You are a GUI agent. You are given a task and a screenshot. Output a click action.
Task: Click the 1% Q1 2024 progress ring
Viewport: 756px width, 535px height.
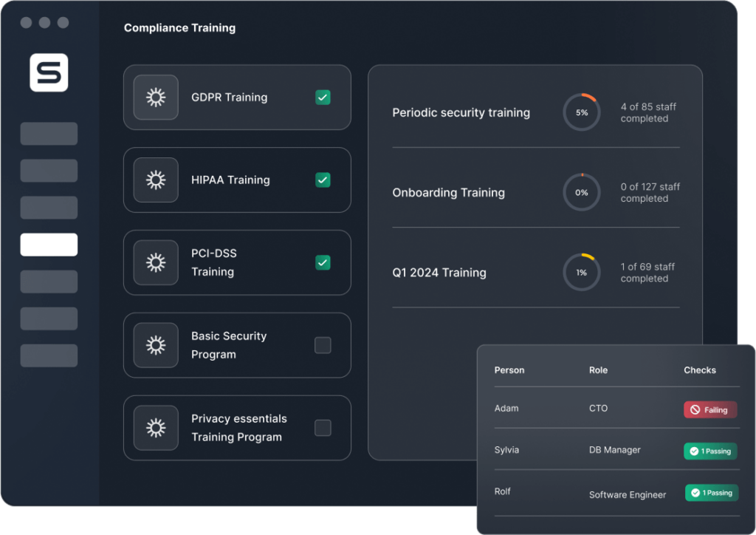click(x=582, y=273)
